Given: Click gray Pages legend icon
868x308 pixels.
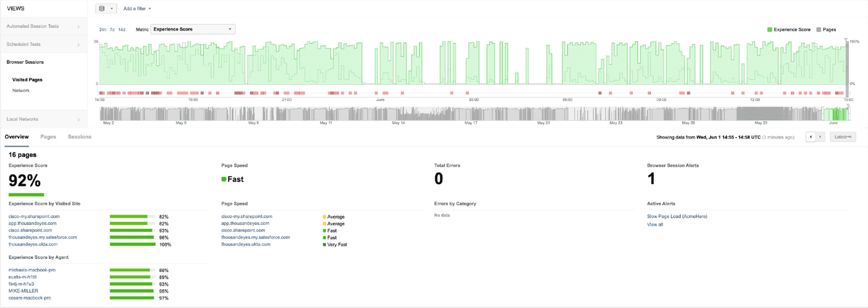Looking at the screenshot, I should pos(819,29).
